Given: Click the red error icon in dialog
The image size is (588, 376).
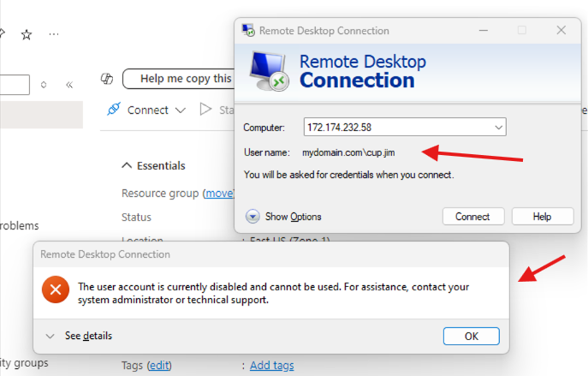Looking at the screenshot, I should (56, 289).
